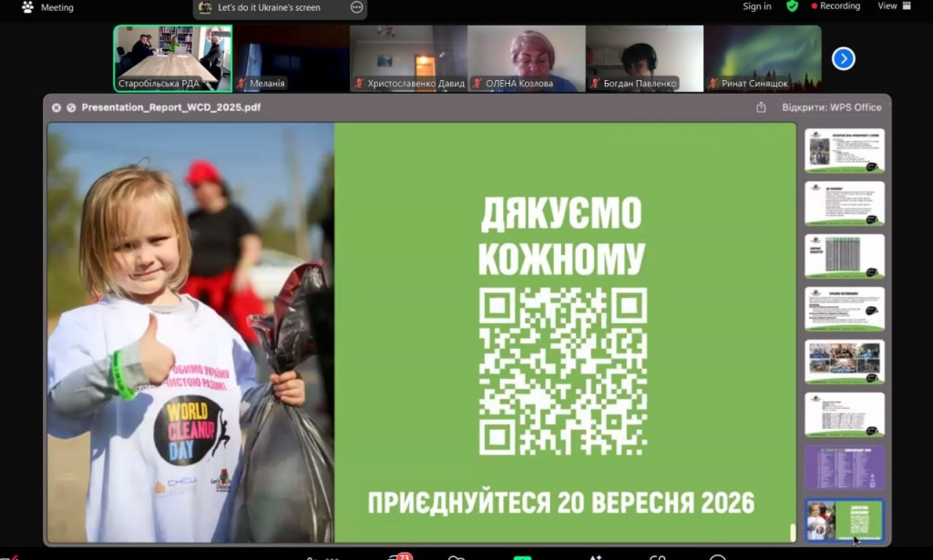
Task: Click the security shield icon in the top bar
Action: pyautogui.click(x=792, y=6)
